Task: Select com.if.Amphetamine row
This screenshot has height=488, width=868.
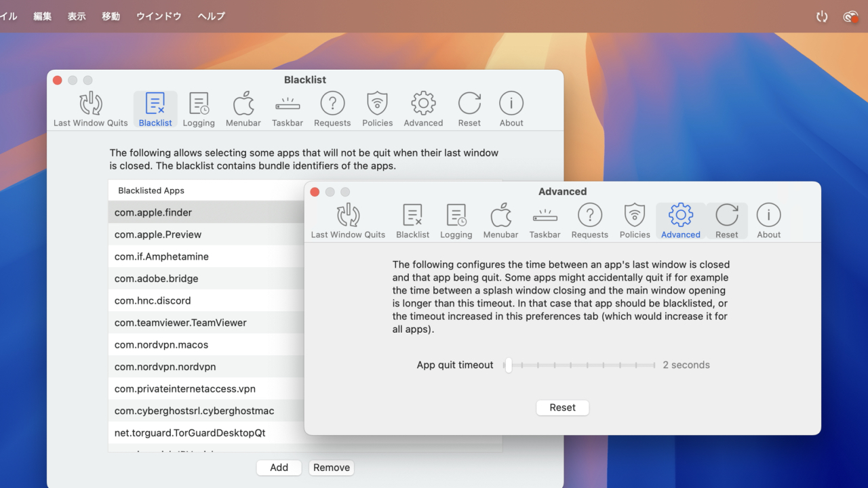Action: [206, 256]
